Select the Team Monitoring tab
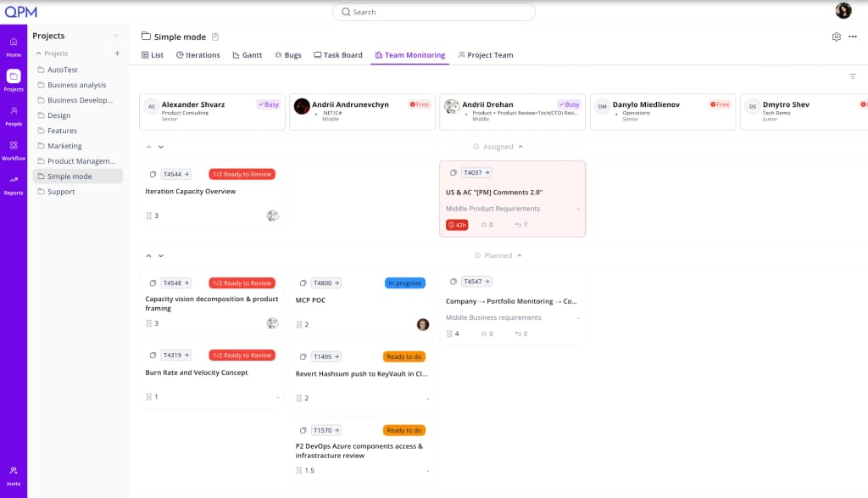 [x=409, y=55]
